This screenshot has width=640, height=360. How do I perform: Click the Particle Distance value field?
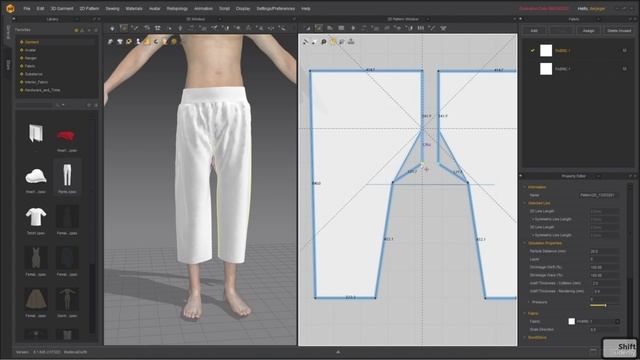[604, 251]
